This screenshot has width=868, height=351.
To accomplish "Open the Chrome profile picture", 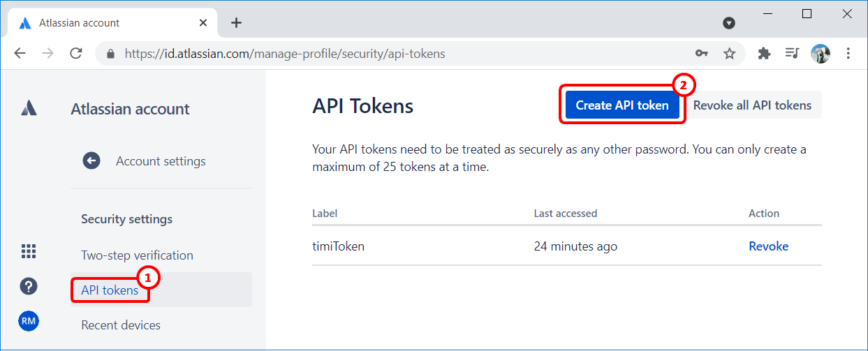I will click(821, 53).
